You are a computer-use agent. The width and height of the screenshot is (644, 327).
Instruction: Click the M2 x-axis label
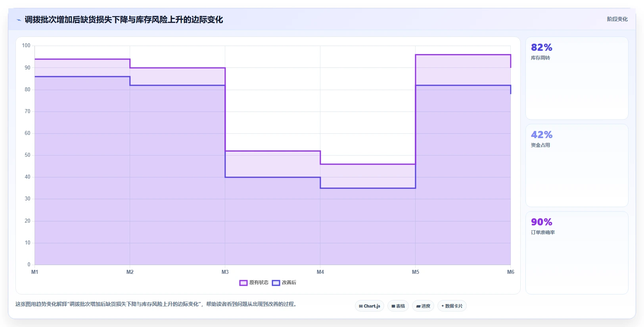[x=130, y=272]
